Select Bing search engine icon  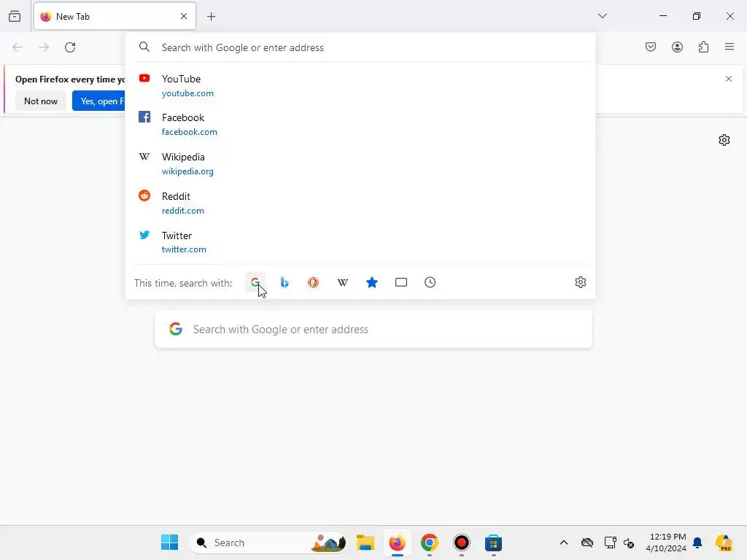coord(285,282)
